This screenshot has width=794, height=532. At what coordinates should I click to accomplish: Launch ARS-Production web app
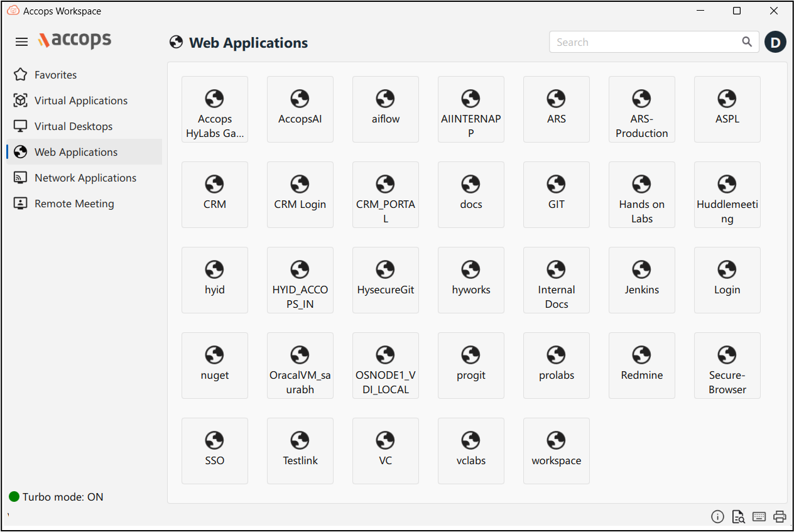point(642,109)
